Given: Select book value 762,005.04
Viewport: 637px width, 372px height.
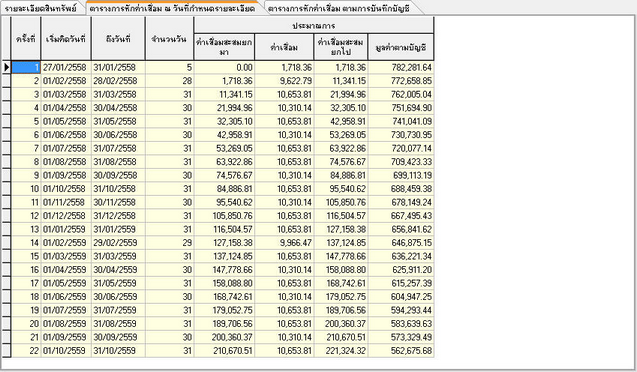Looking at the screenshot, I should coord(401,94).
